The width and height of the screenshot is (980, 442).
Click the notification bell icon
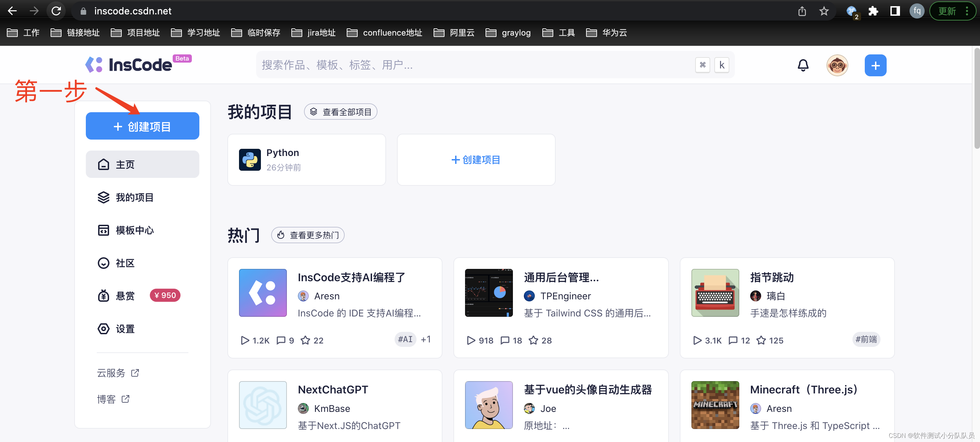[x=803, y=65]
